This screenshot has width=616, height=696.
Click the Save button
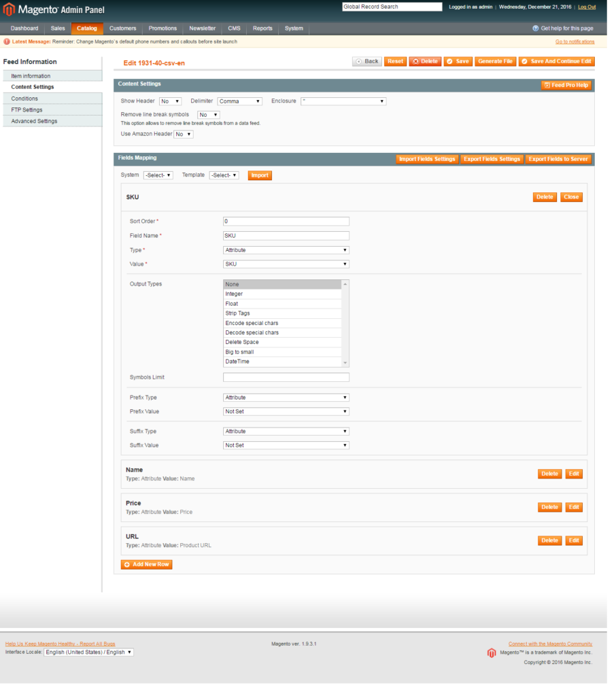click(458, 62)
